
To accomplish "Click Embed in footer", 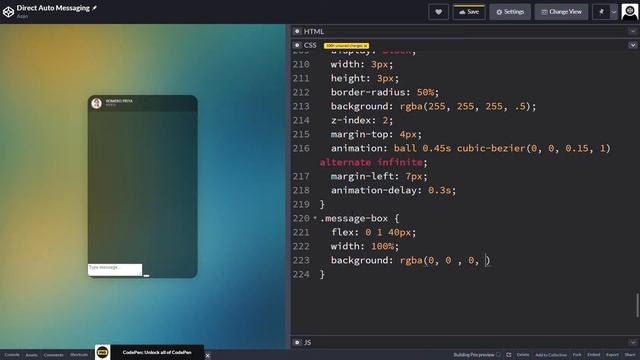I will tap(593, 355).
